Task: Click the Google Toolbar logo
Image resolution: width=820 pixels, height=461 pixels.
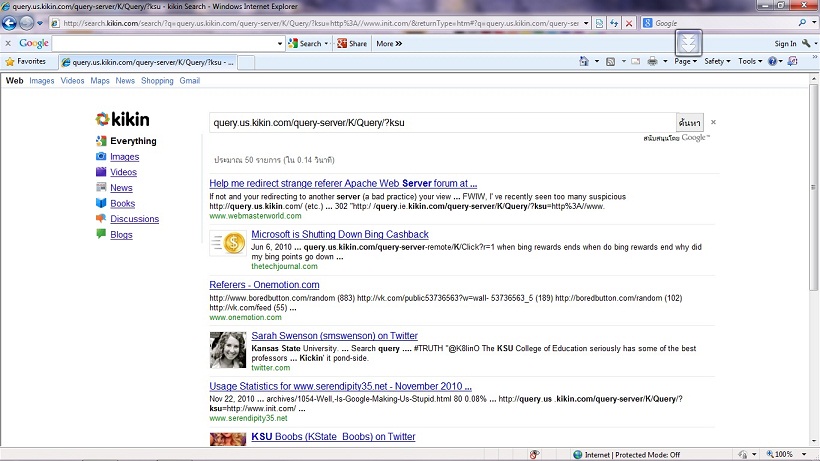Action: click(x=33, y=43)
